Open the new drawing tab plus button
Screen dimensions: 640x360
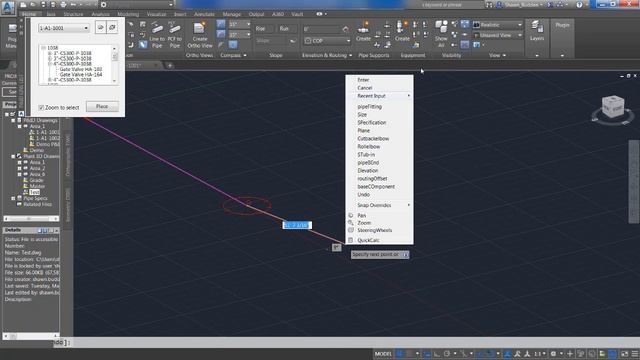(x=170, y=65)
